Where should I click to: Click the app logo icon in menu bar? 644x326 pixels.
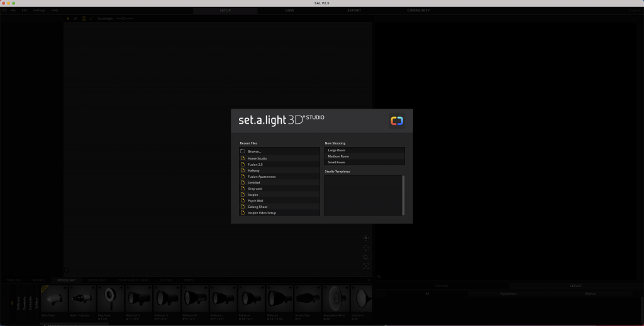pyautogui.click(x=4, y=10)
